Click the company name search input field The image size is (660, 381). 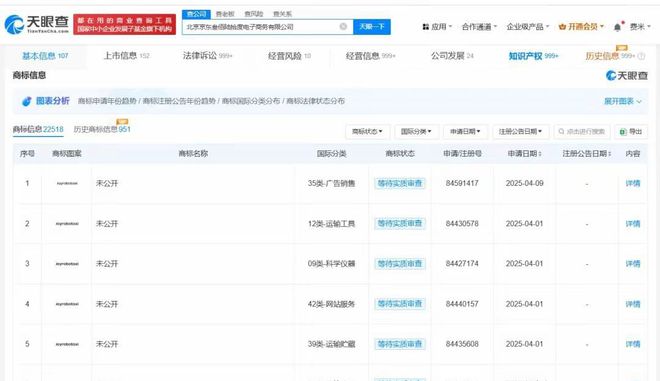[261, 27]
